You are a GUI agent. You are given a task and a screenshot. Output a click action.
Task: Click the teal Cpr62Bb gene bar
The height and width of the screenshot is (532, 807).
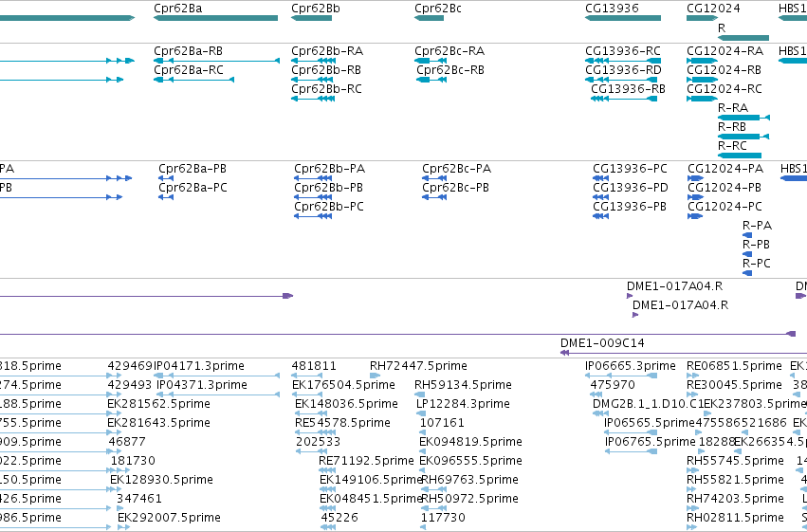[x=311, y=18]
